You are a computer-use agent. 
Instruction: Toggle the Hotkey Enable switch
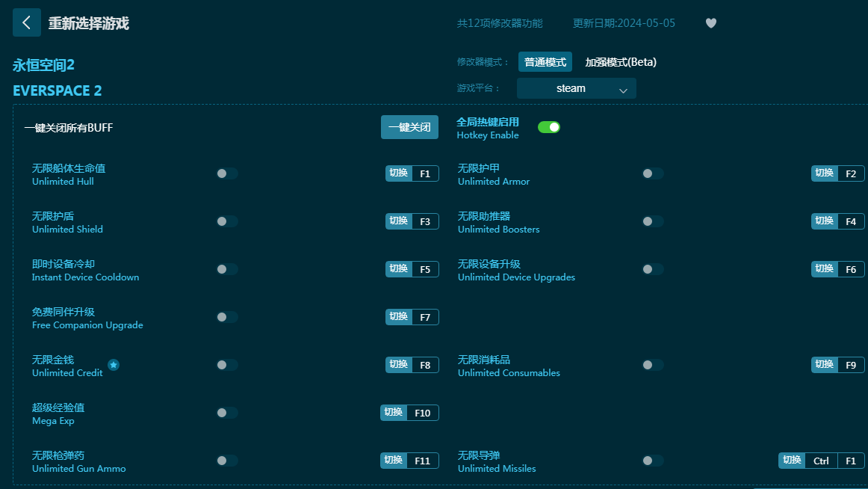(x=548, y=127)
